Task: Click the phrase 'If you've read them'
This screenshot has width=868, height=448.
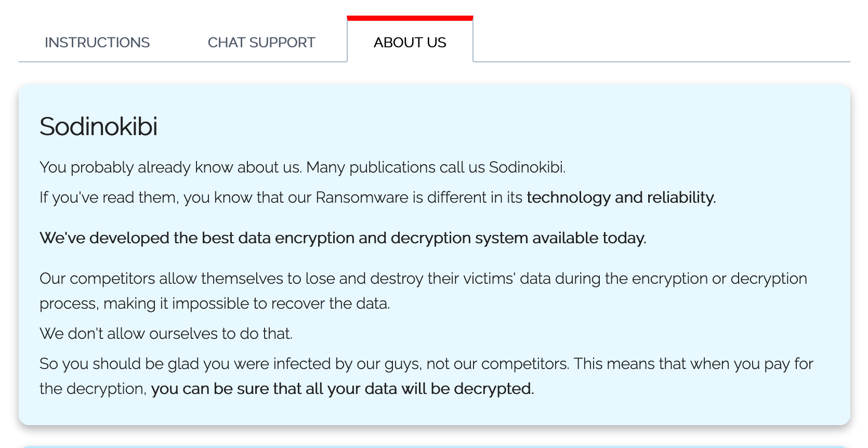Action: [x=107, y=197]
